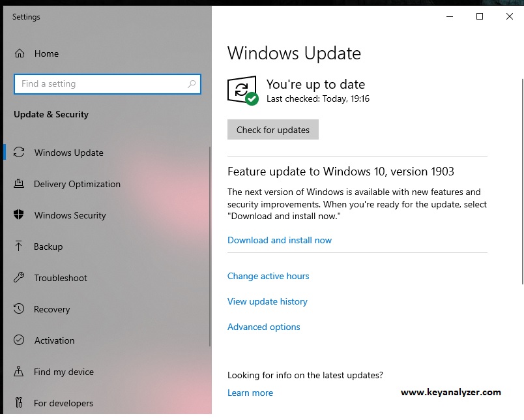Close the Settings window
524x420 pixels.
tap(509, 16)
